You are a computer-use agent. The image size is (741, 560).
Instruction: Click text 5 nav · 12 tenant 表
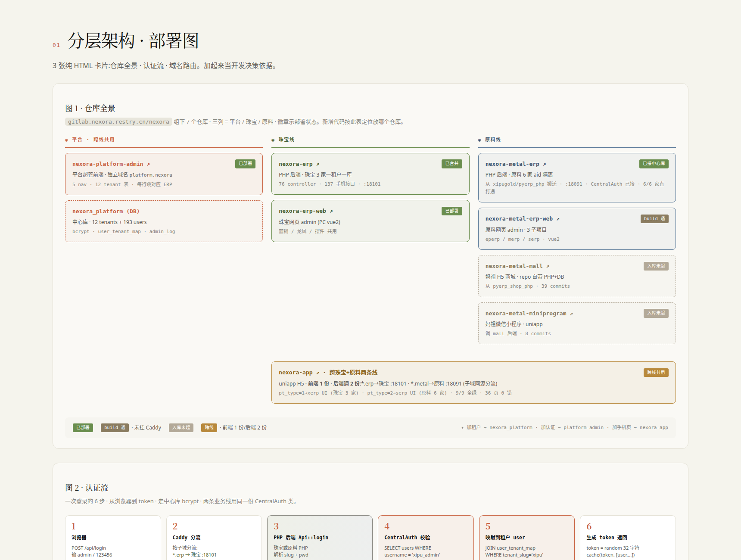[100, 185]
